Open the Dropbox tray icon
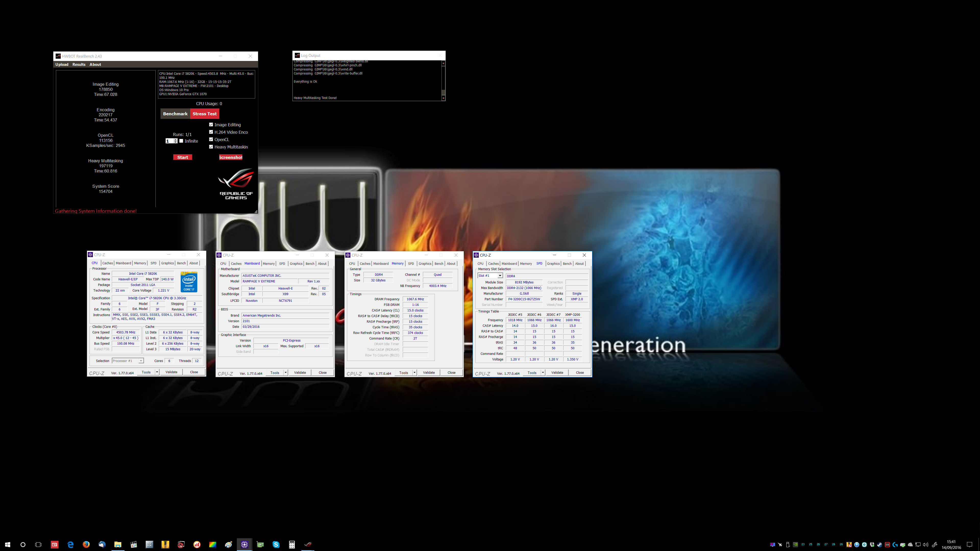Image resolution: width=980 pixels, height=551 pixels. tap(872, 545)
